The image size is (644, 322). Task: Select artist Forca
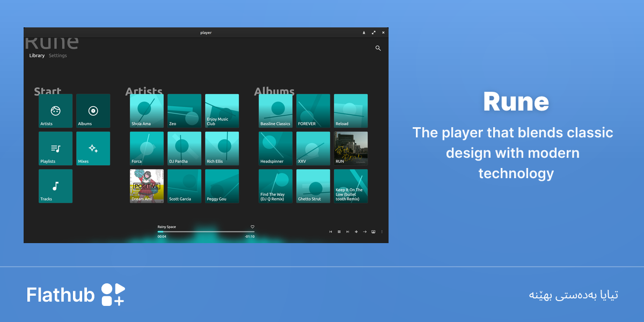147,149
